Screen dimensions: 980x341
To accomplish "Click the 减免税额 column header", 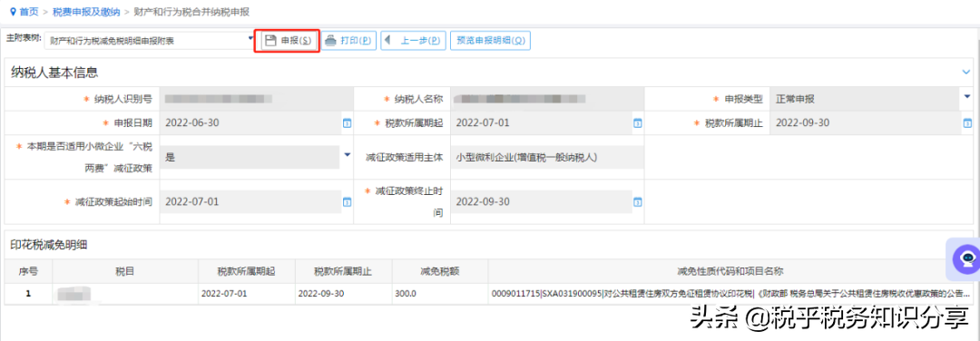I will [440, 272].
